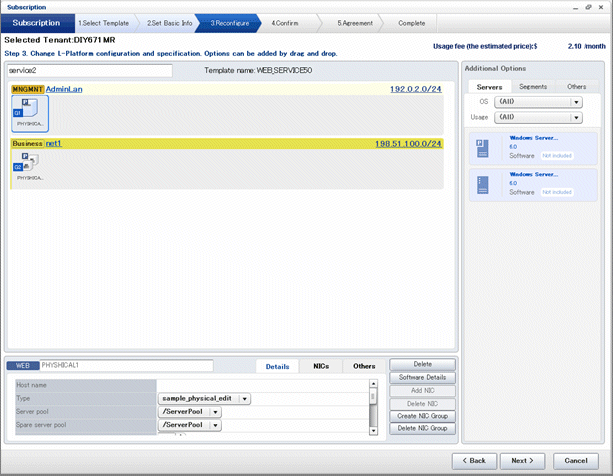Click the AdminLan segment link
The height and width of the screenshot is (476, 613).
pyautogui.click(x=64, y=89)
